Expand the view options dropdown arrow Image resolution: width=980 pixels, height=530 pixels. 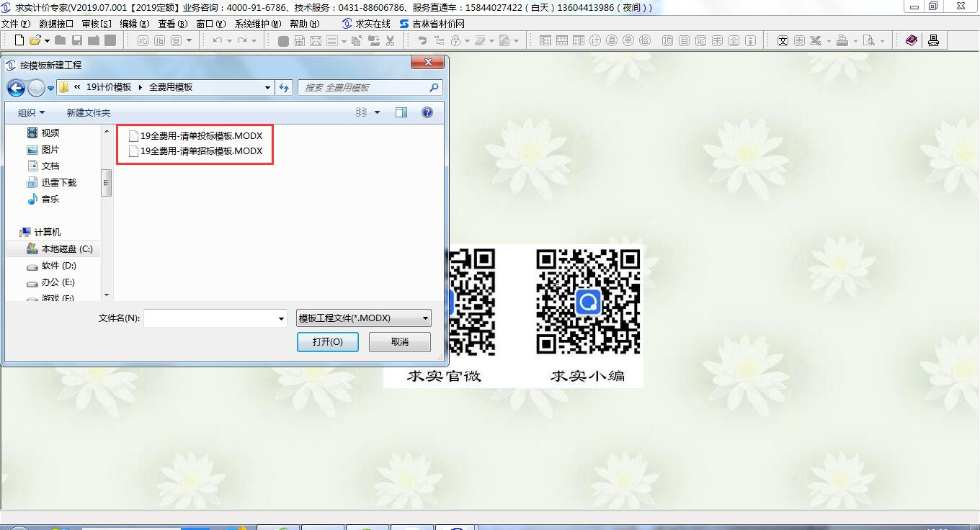pos(378,112)
